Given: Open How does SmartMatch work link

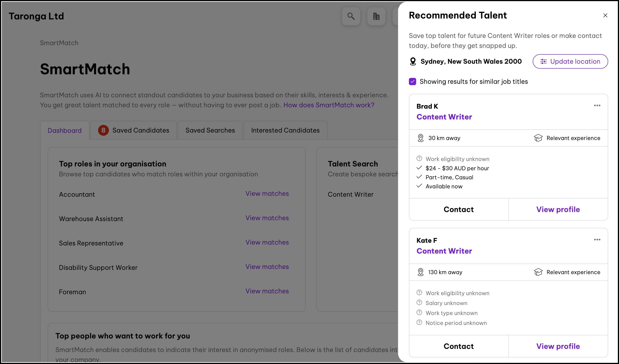Looking at the screenshot, I should (329, 105).
